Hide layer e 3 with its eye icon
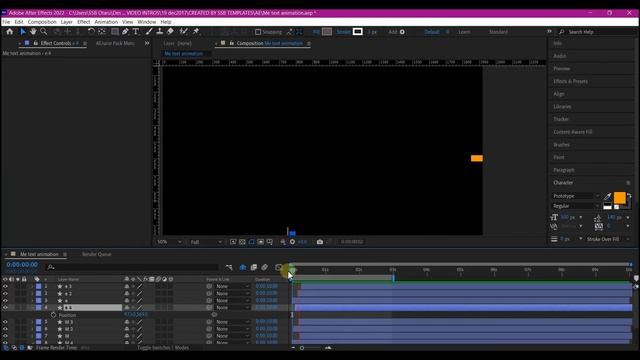The height and width of the screenshot is (360, 640). (5, 287)
